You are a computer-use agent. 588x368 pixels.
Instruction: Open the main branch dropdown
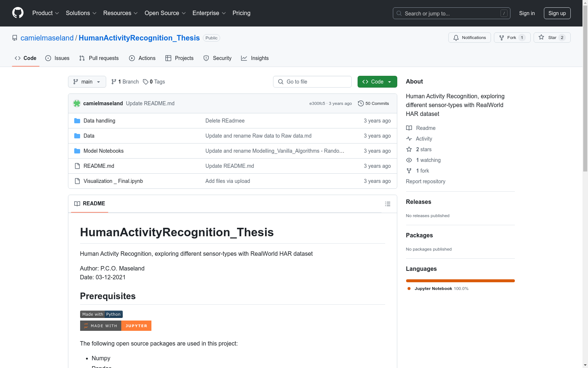click(x=87, y=82)
